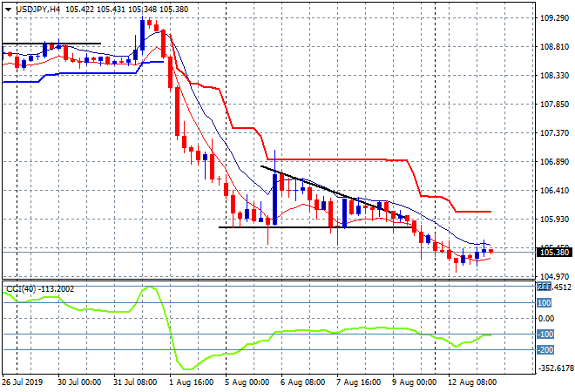Click the large blue candle near 6 Aug
This screenshot has width=575, height=392.
click(274, 198)
